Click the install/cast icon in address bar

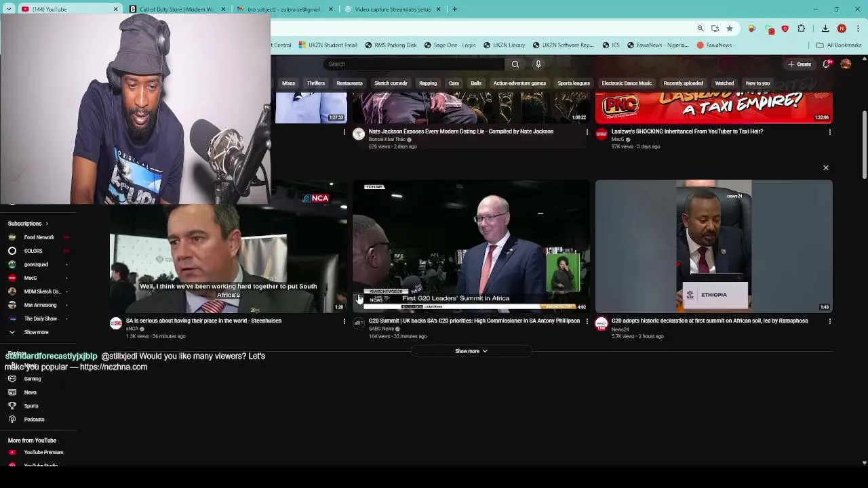click(x=715, y=28)
